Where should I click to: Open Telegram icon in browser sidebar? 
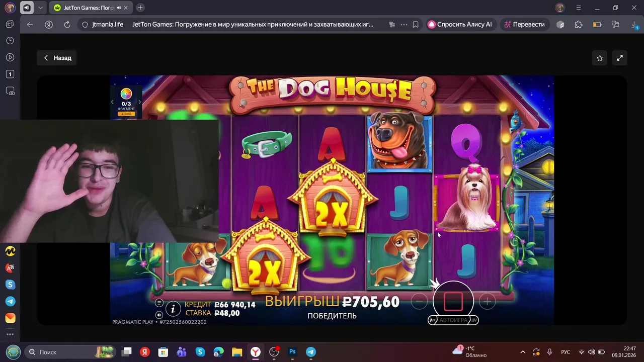point(10,301)
